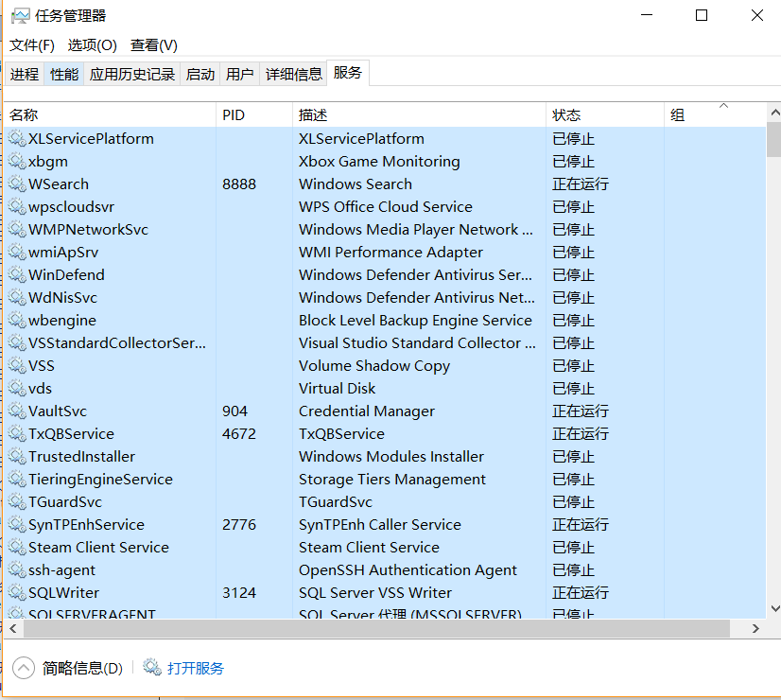The height and width of the screenshot is (700, 781).
Task: Click the gear icon beside VSStandardCollectorSer...
Action: (x=17, y=342)
